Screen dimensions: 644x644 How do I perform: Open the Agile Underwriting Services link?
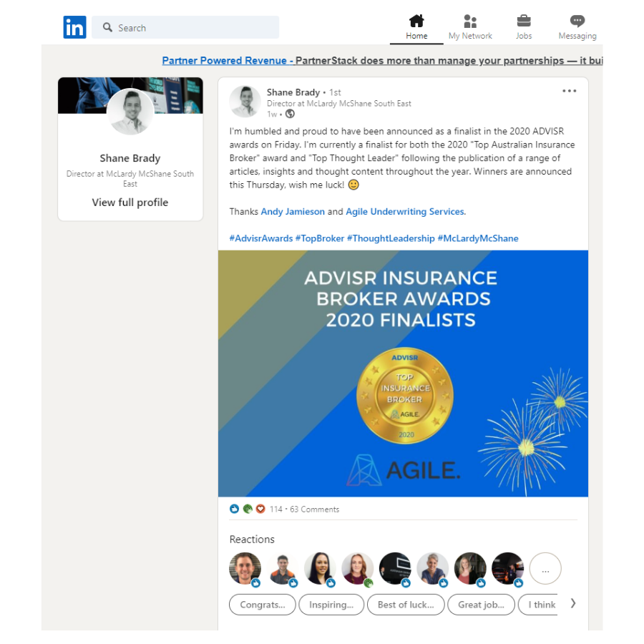pos(406,212)
